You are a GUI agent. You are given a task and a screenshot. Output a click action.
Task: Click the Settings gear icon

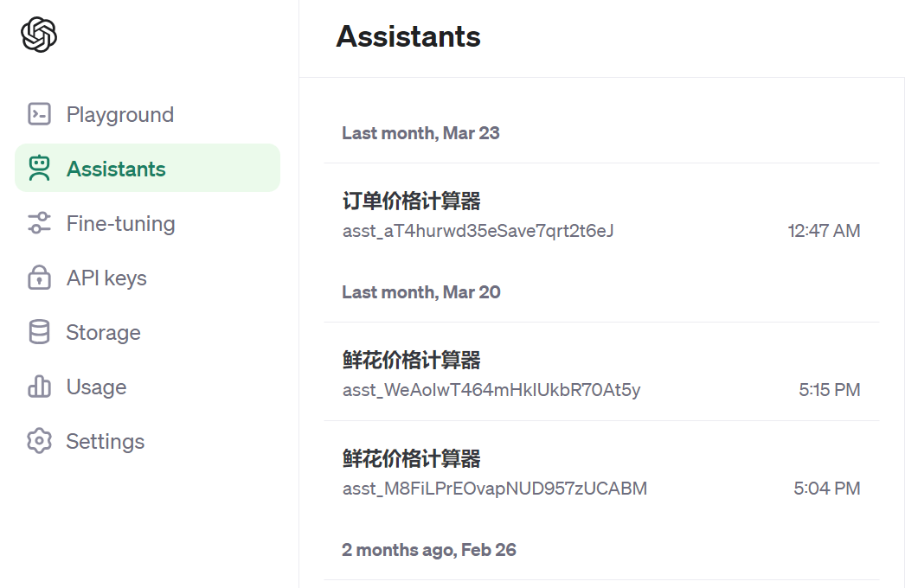[39, 441]
